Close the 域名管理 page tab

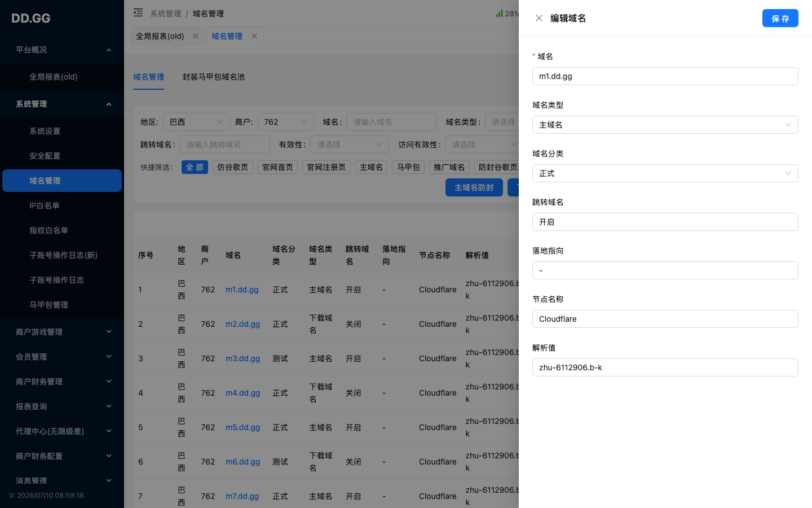254,36
